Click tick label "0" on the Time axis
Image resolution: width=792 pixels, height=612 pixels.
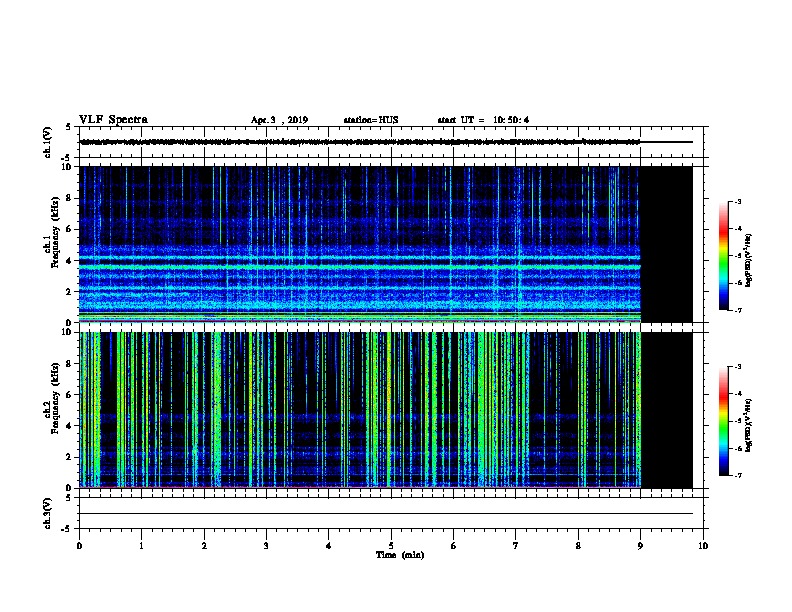tap(79, 546)
